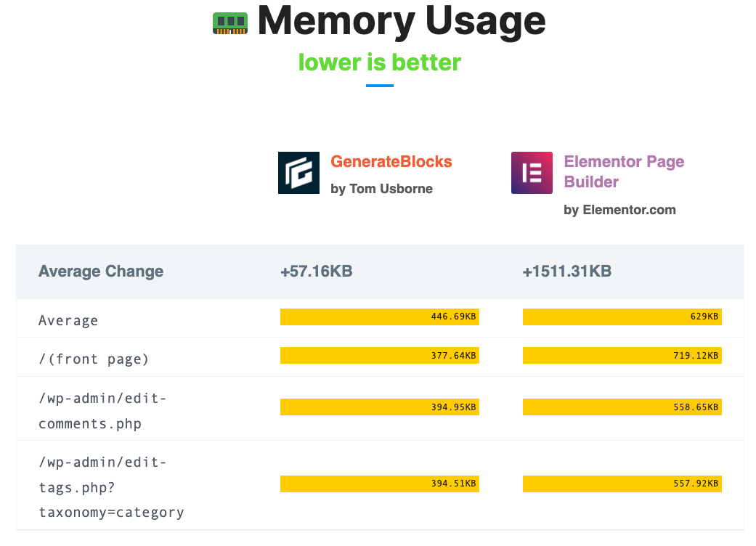Image resolution: width=756 pixels, height=546 pixels.
Task: Click the author text by Tom Usborne
Action: (381, 189)
